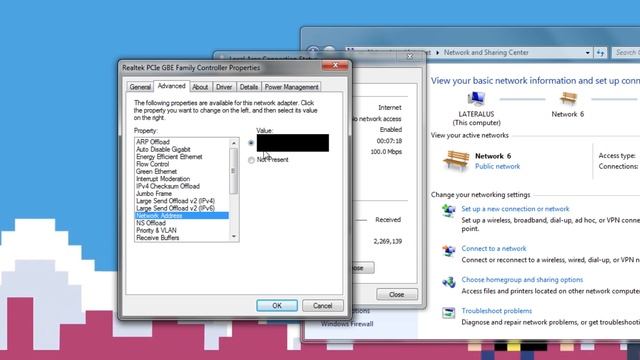Open the Windows Firewall link
Screen dimensions: 640x360
[347, 324]
